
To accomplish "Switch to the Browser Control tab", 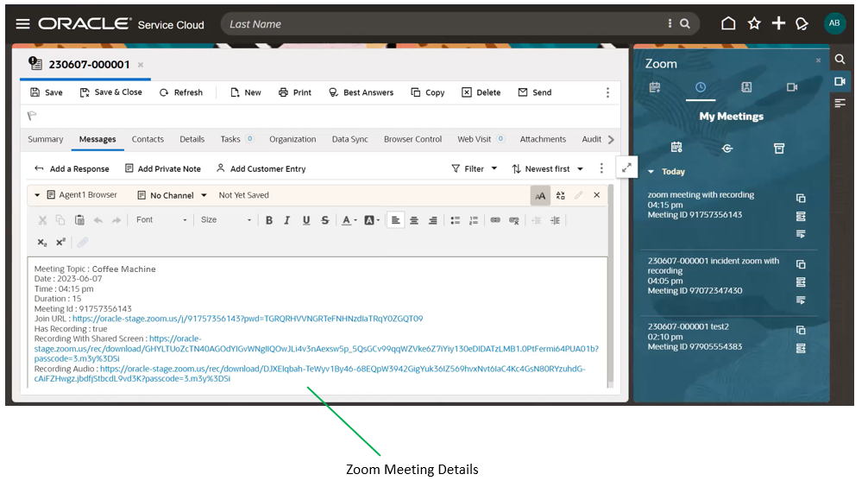I will click(x=413, y=139).
